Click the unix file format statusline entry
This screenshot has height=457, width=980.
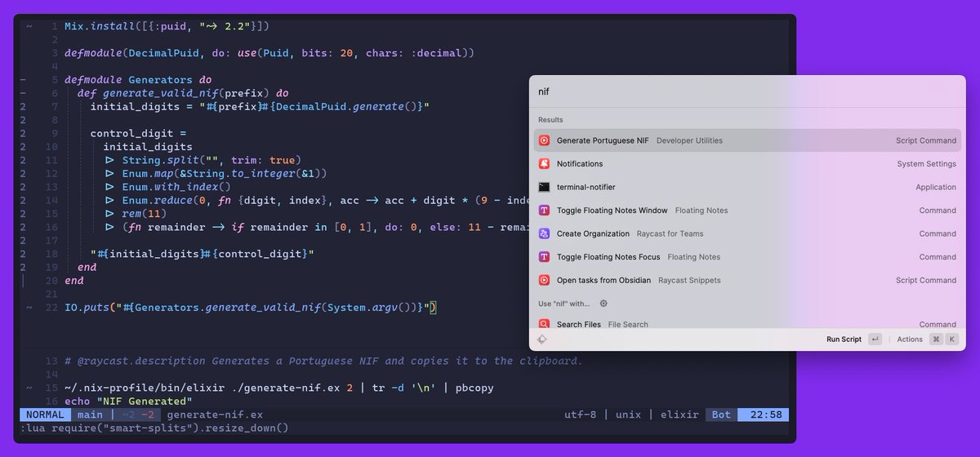[x=628, y=415]
